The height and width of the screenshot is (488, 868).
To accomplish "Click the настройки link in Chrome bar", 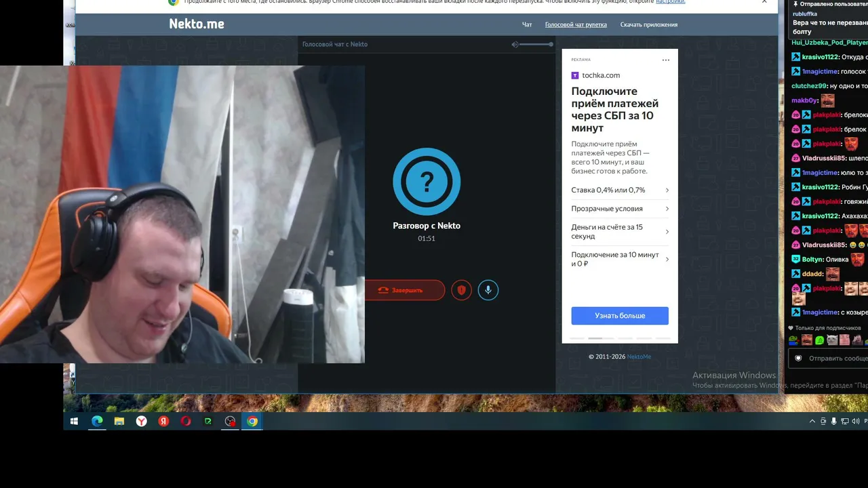I will click(x=670, y=2).
